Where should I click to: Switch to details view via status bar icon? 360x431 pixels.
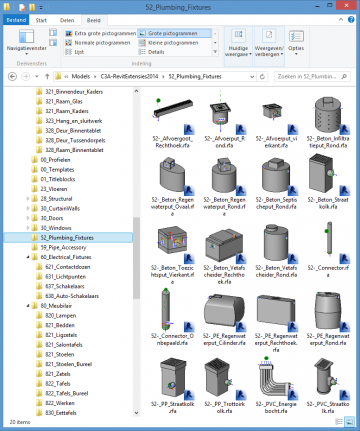(339, 422)
